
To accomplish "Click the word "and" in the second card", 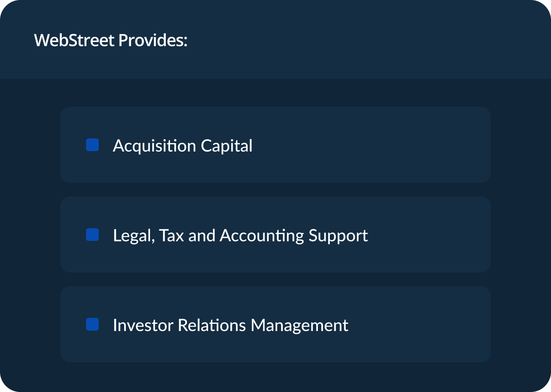I will [x=202, y=235].
